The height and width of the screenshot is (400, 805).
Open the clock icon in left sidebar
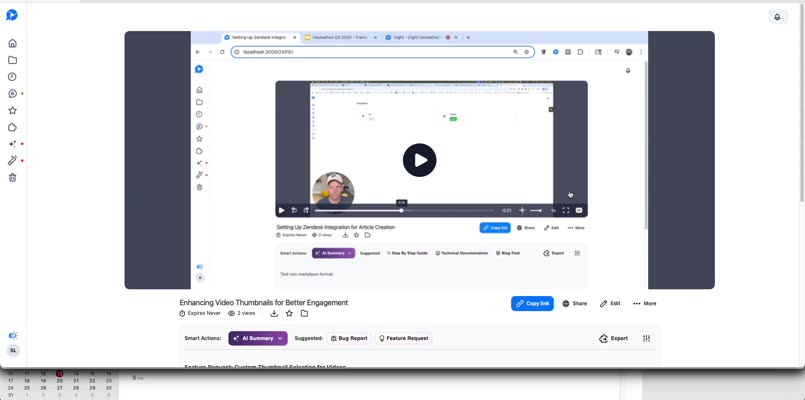12,77
